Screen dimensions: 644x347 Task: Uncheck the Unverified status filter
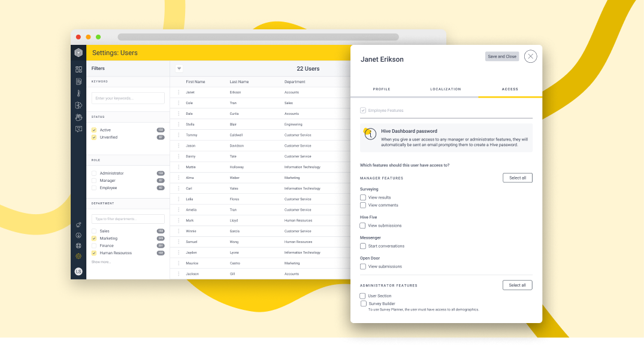(94, 138)
